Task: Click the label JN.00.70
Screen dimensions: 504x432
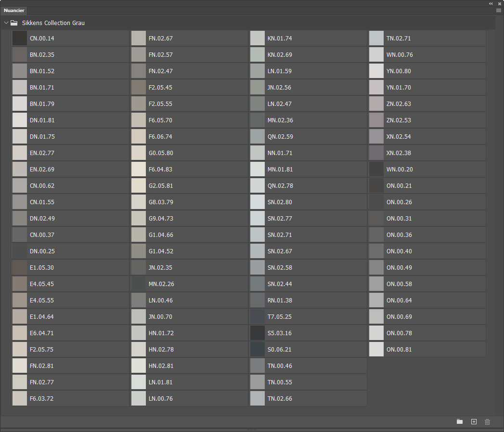Action: tap(160, 316)
